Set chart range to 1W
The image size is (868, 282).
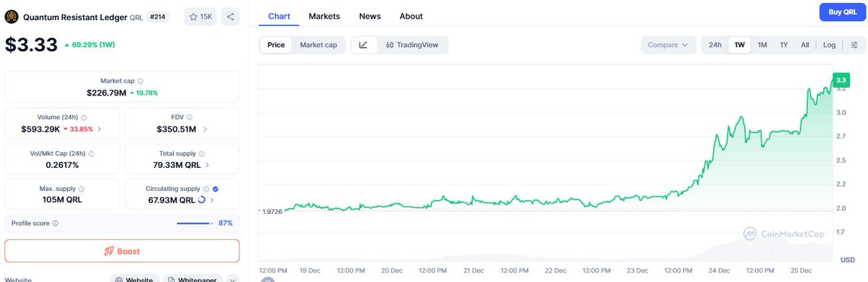click(739, 45)
